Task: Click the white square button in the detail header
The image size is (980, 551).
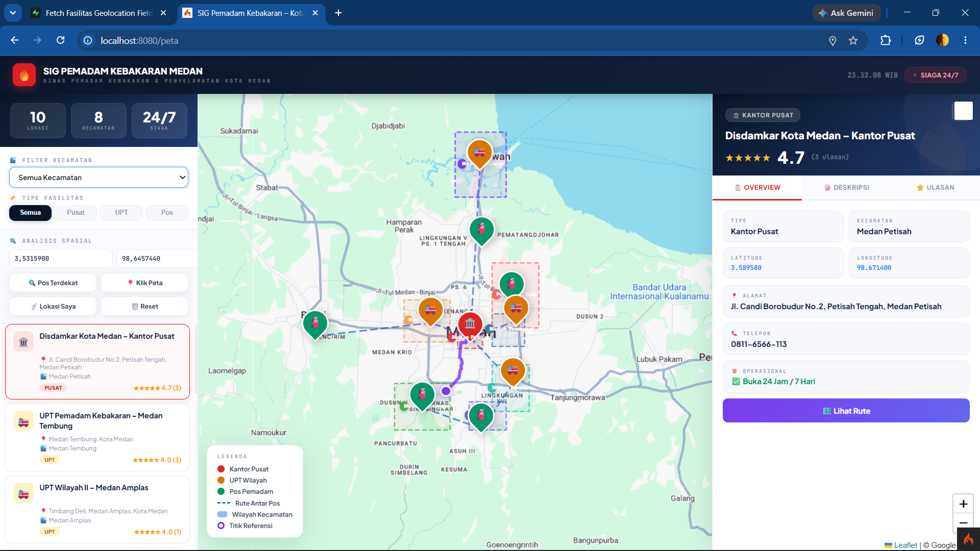Action: click(x=963, y=111)
